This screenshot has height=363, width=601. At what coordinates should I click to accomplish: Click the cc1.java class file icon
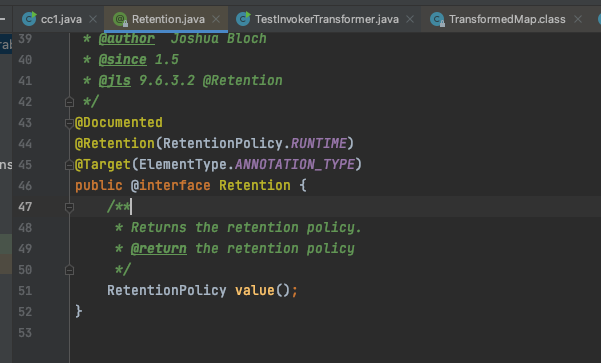29,19
